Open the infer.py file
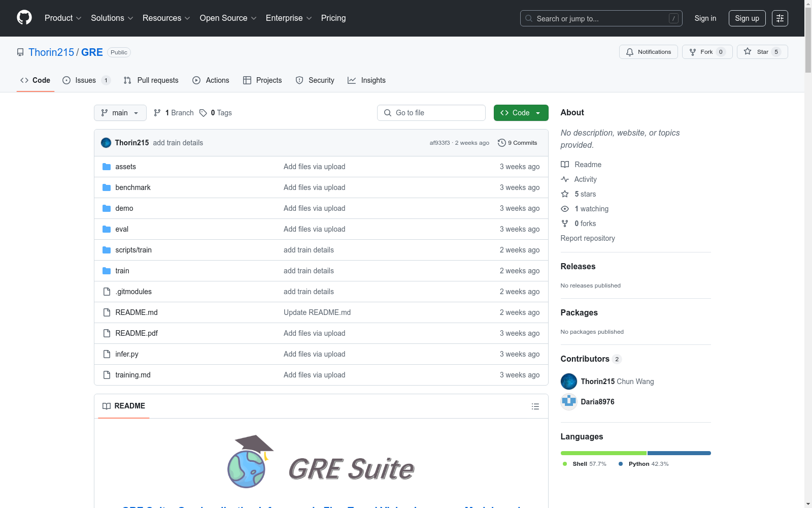 (x=127, y=354)
